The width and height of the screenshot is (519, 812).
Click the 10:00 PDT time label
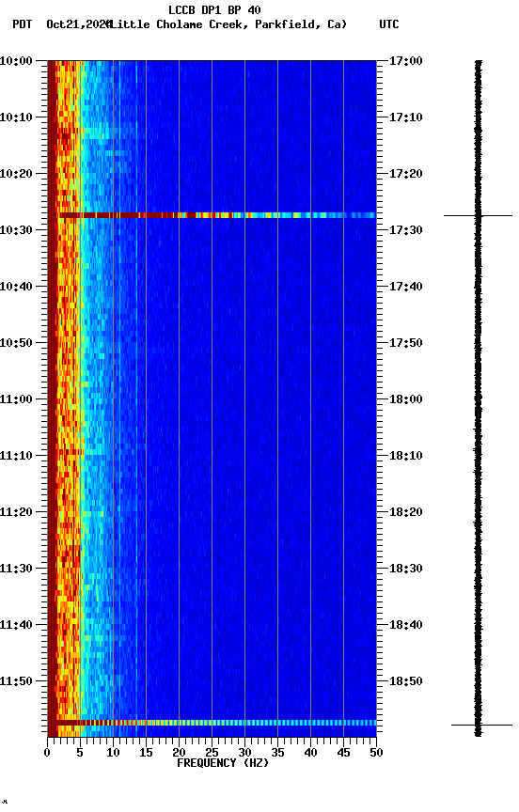pyautogui.click(x=16, y=61)
